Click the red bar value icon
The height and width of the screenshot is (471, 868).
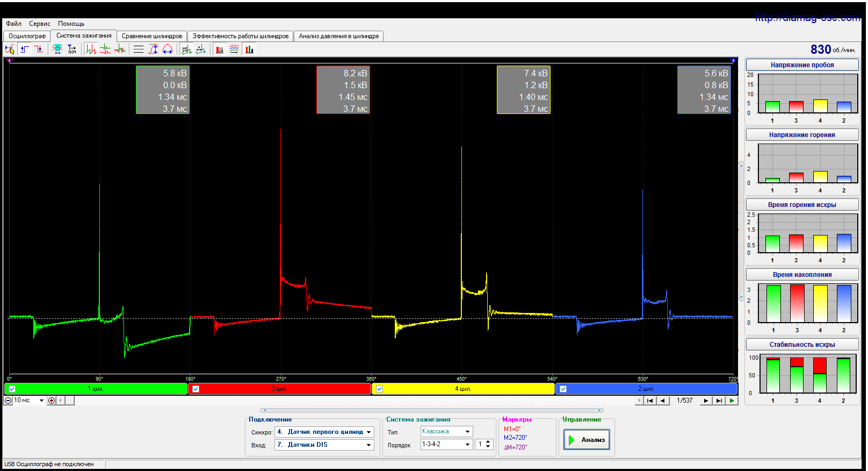pos(220,49)
